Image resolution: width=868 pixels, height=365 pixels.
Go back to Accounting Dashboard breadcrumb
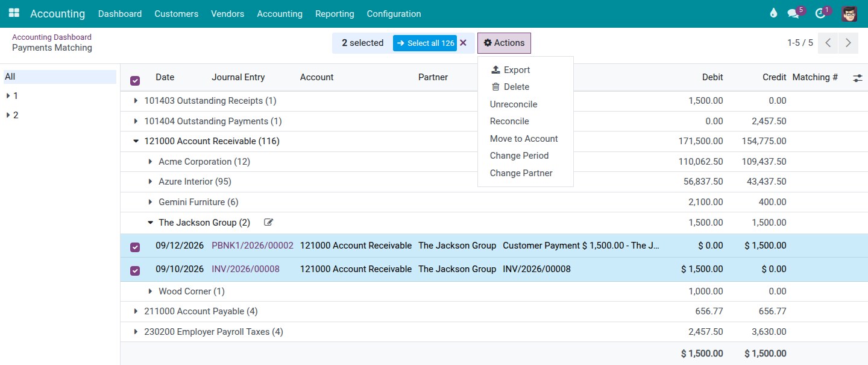(52, 37)
